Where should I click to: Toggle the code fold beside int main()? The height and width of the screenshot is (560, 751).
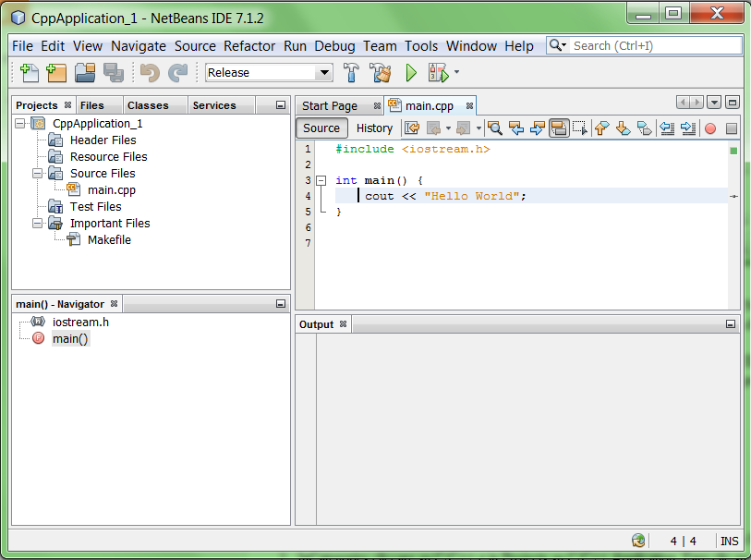point(321,180)
